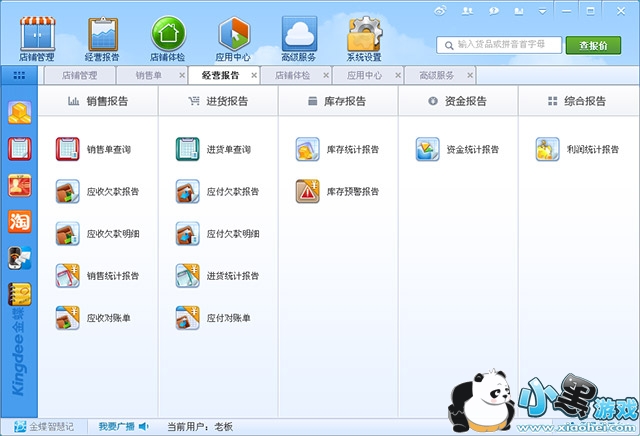Open 利润统计报告 profit statistics report

577,149
